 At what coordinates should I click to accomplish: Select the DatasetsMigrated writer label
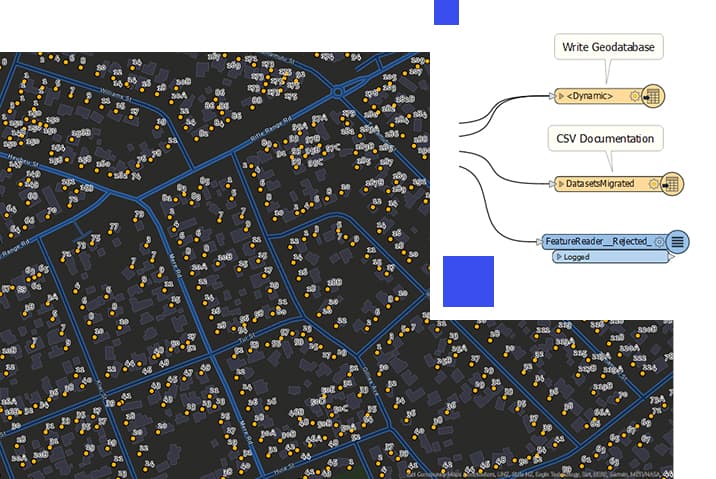click(x=600, y=184)
